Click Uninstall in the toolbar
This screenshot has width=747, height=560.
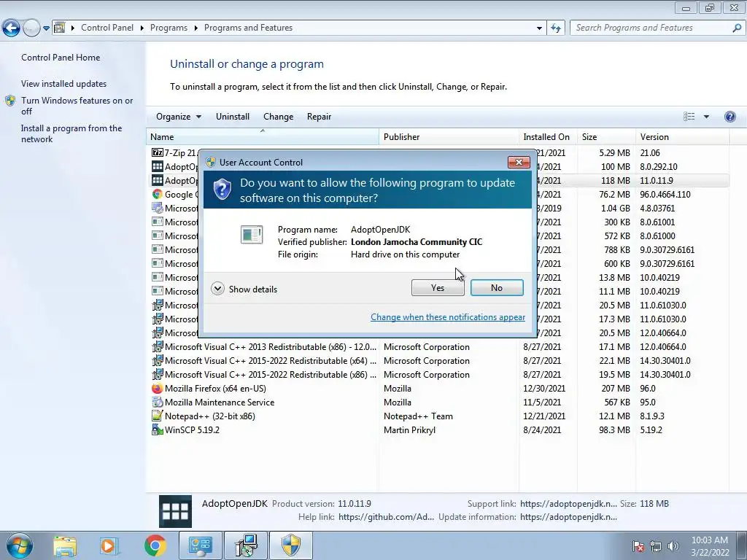coord(233,117)
